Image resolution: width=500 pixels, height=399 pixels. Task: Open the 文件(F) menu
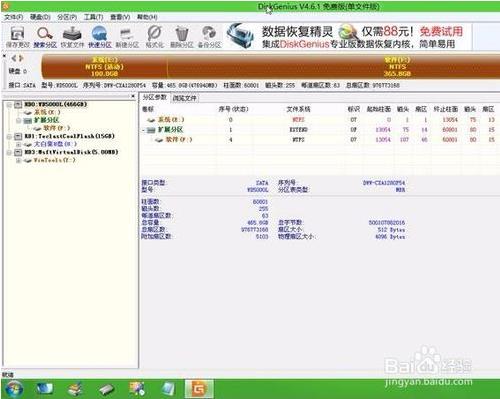click(x=13, y=17)
